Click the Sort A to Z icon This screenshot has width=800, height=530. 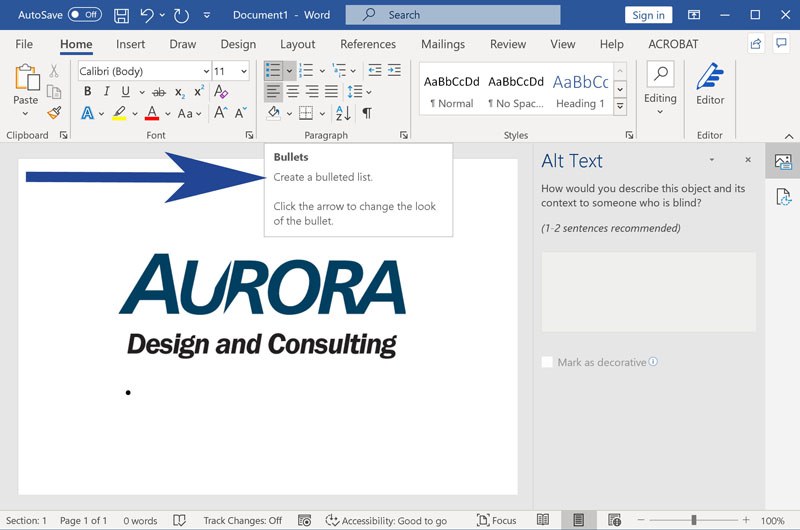(x=343, y=113)
